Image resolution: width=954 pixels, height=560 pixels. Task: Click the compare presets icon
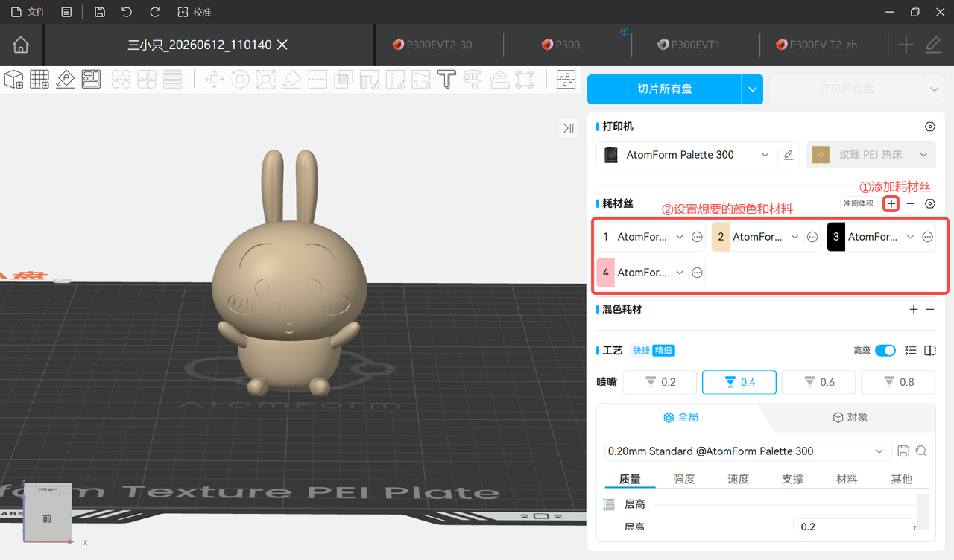[x=929, y=350]
